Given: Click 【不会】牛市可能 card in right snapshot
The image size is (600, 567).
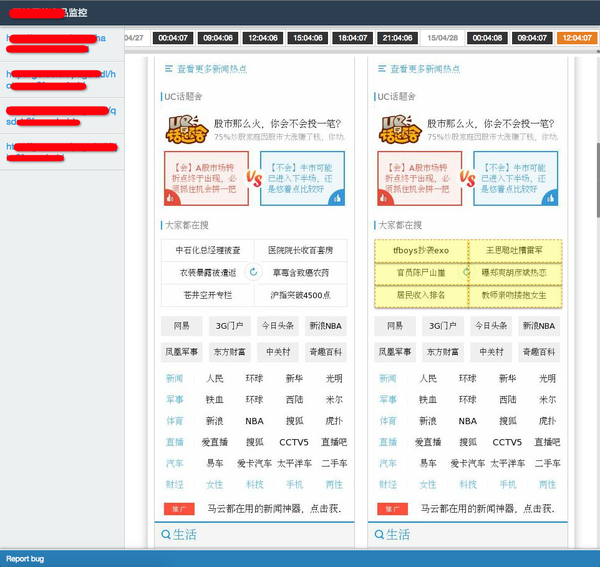Looking at the screenshot, I should tap(515, 178).
